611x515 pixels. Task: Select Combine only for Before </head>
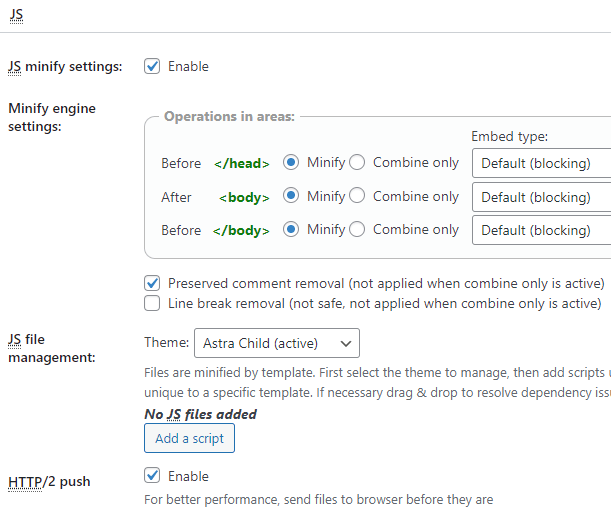point(357,162)
